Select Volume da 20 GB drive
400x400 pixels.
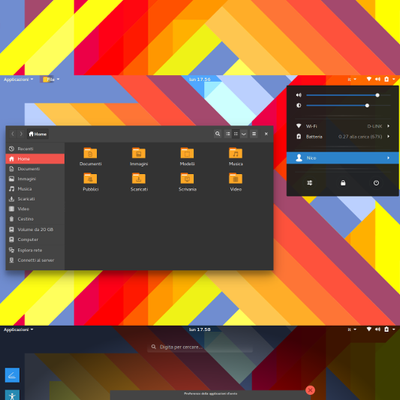tap(35, 229)
